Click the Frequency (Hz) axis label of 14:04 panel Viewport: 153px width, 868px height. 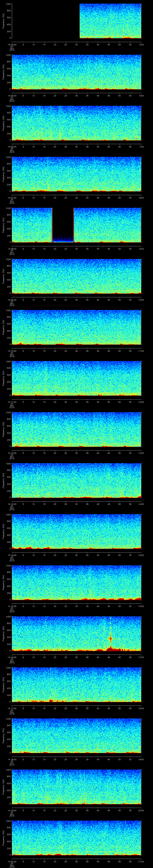tap(3, 21)
